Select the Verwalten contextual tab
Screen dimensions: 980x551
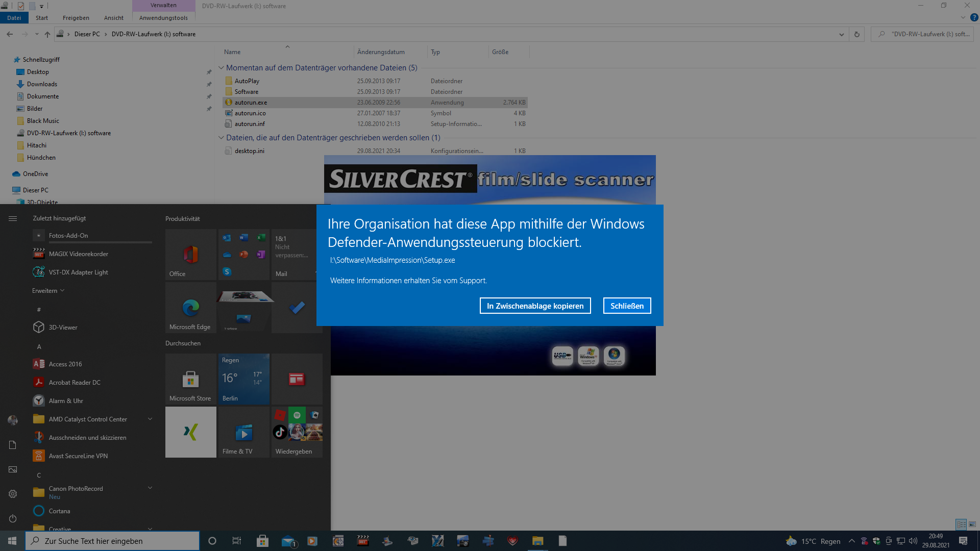163,5
